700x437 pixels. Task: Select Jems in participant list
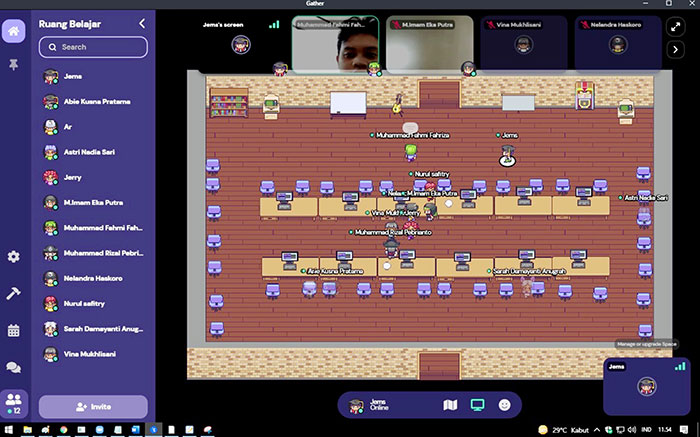(x=93, y=76)
